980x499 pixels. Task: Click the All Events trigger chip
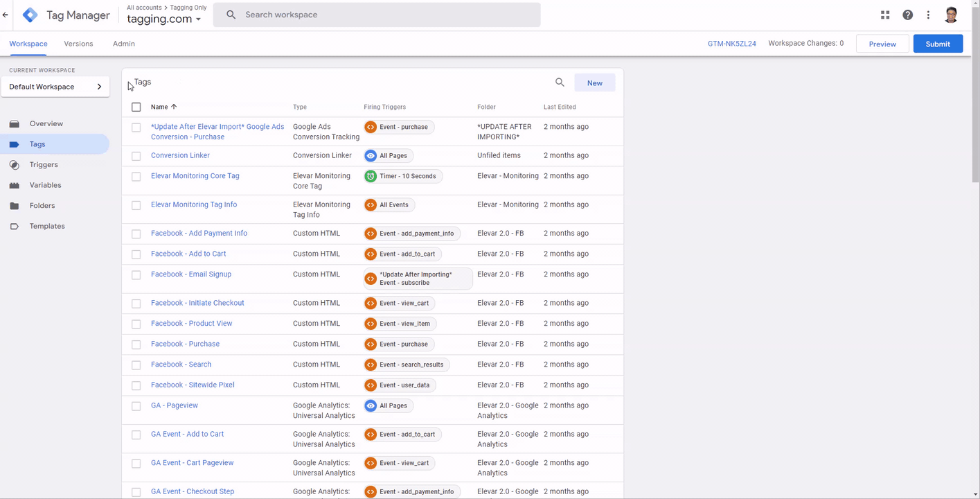pos(389,205)
